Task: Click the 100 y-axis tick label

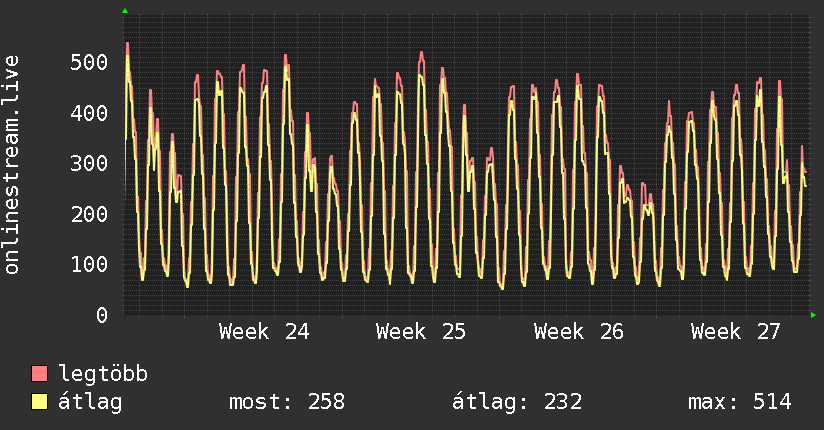Action: [x=89, y=264]
